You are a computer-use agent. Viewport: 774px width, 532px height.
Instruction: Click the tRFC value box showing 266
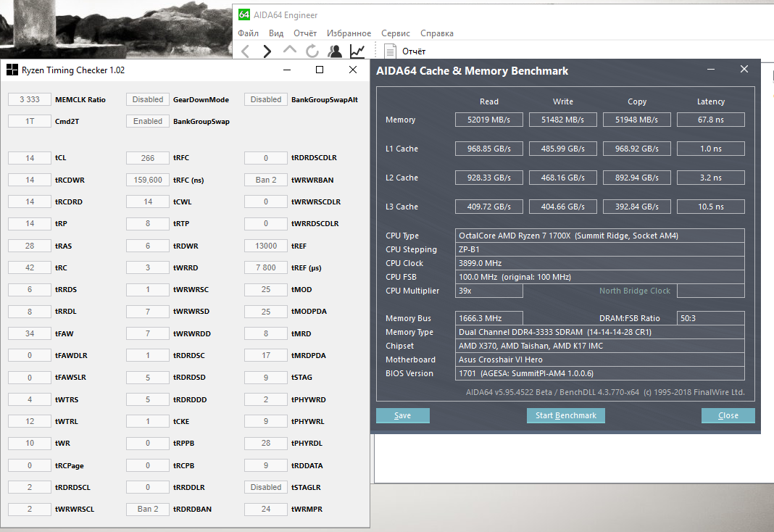pyautogui.click(x=148, y=158)
